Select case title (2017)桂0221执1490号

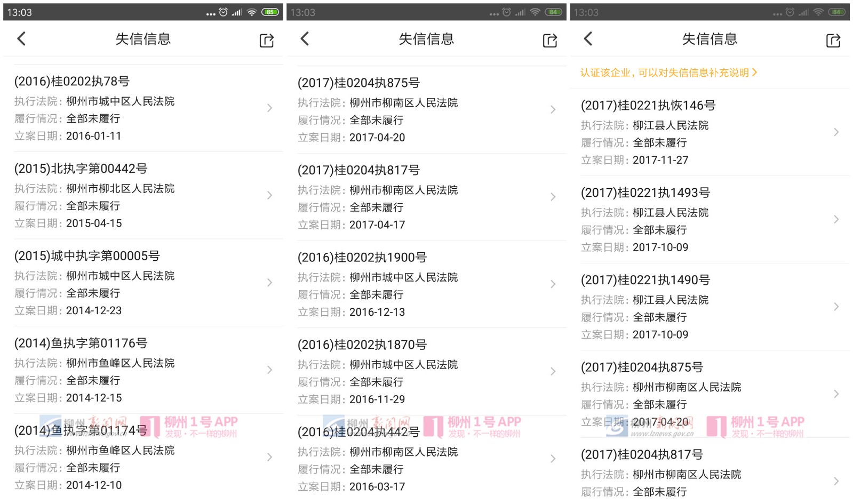pos(645,280)
